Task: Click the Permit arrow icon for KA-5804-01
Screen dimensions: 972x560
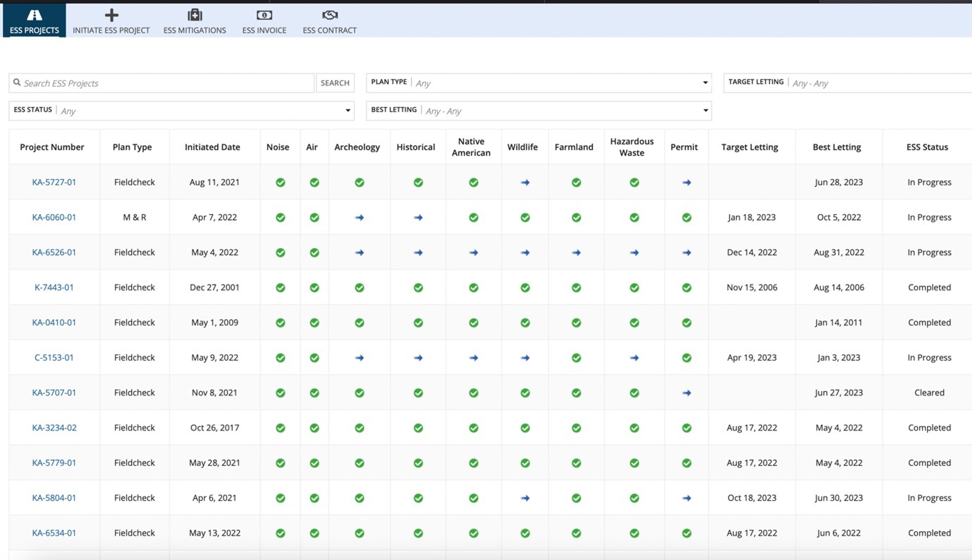Action: [687, 498]
